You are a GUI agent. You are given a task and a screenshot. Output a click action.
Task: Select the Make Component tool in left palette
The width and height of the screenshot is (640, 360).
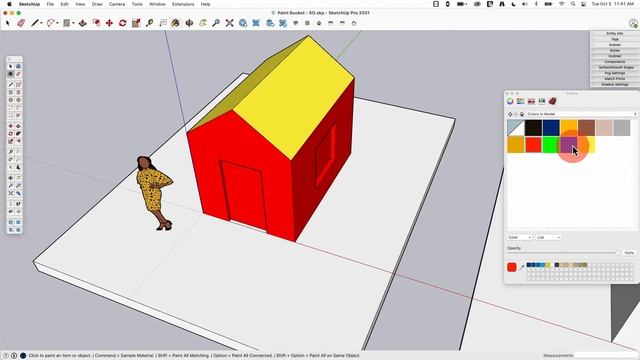point(18,66)
